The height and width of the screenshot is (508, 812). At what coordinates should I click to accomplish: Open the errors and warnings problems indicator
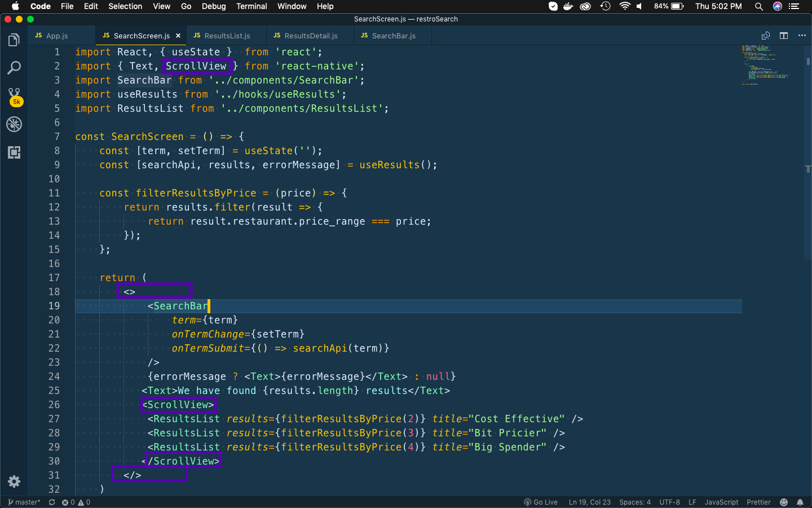76,502
